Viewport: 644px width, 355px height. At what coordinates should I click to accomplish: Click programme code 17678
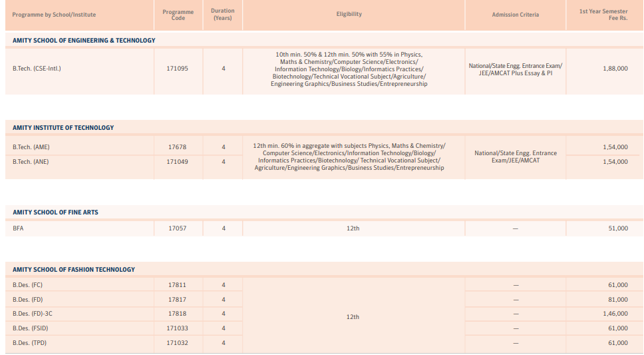click(178, 147)
